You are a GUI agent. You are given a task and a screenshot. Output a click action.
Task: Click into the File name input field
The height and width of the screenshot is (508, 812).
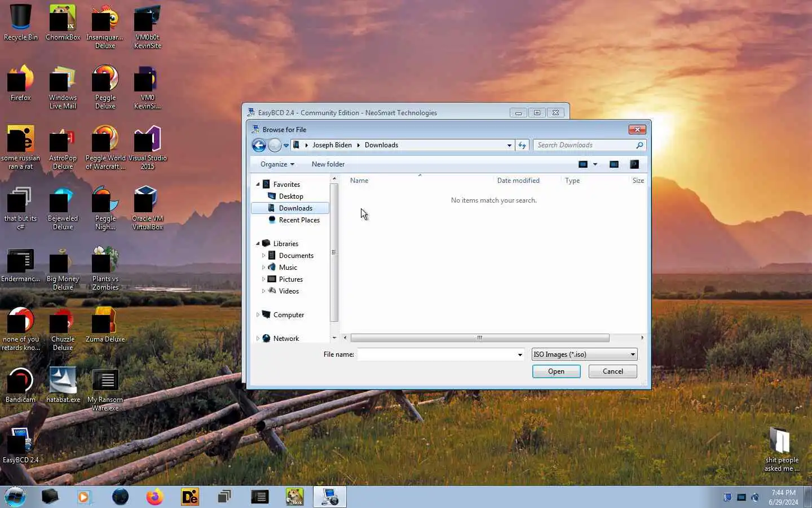coord(436,354)
